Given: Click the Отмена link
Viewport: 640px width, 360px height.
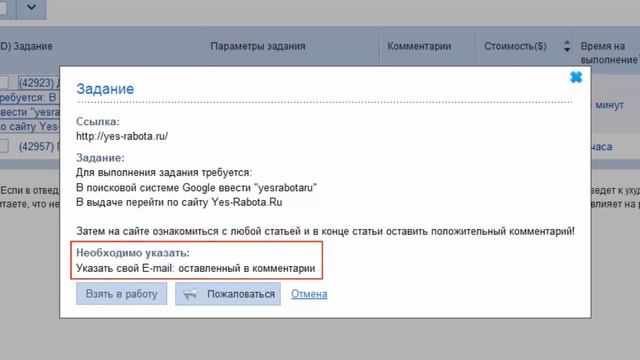Looking at the screenshot, I should [x=309, y=294].
